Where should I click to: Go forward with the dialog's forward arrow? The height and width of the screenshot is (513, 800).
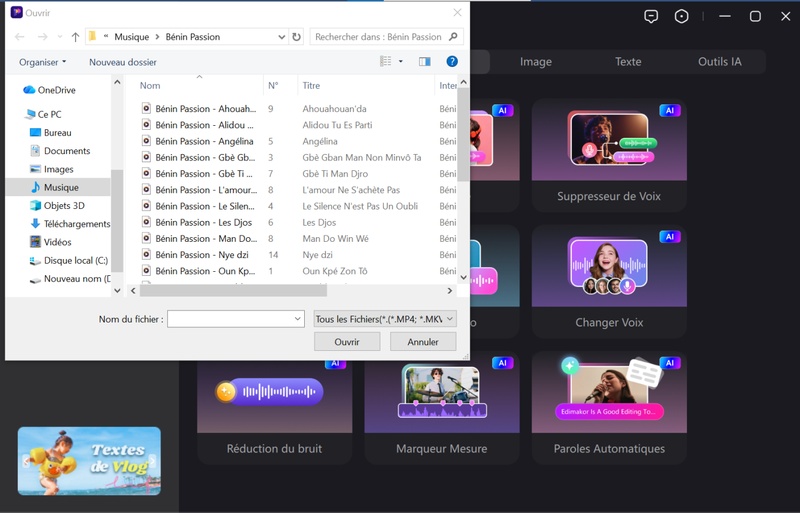pyautogui.click(x=42, y=37)
